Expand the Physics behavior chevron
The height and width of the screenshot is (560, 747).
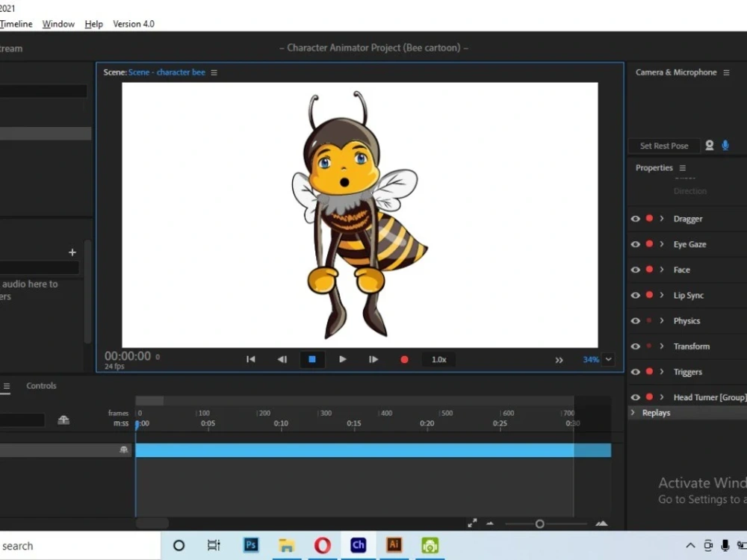click(x=662, y=320)
